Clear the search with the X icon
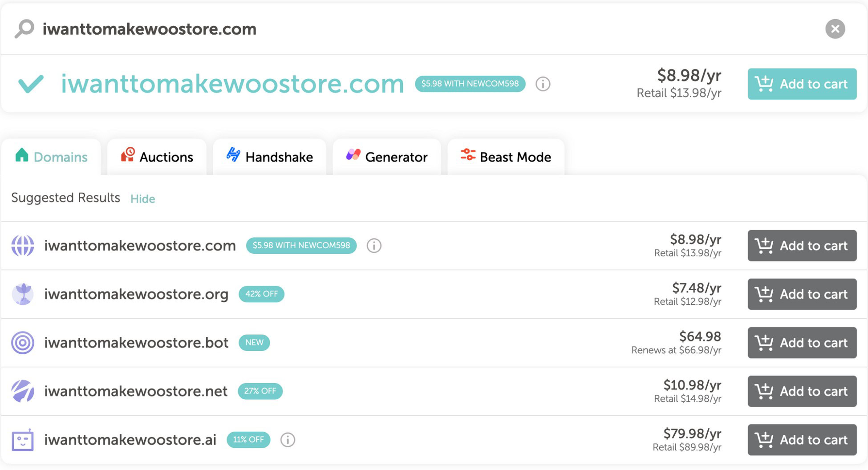 click(835, 29)
